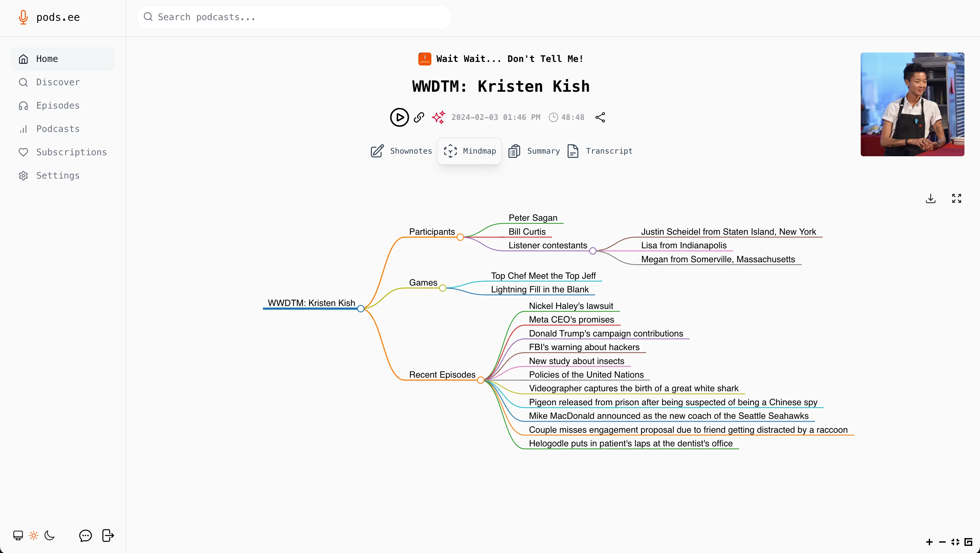Zoom in the mindmap
Image resolution: width=980 pixels, height=553 pixels.
tap(929, 542)
